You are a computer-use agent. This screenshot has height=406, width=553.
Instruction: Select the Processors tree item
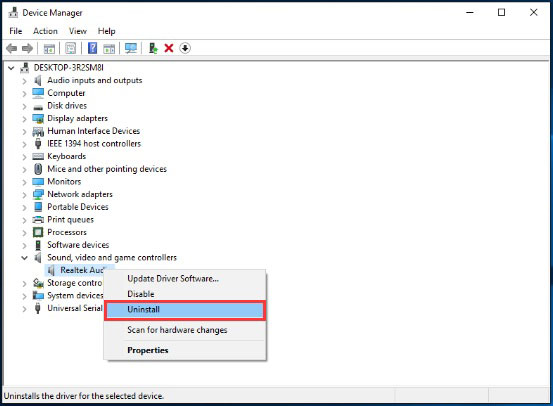click(67, 232)
